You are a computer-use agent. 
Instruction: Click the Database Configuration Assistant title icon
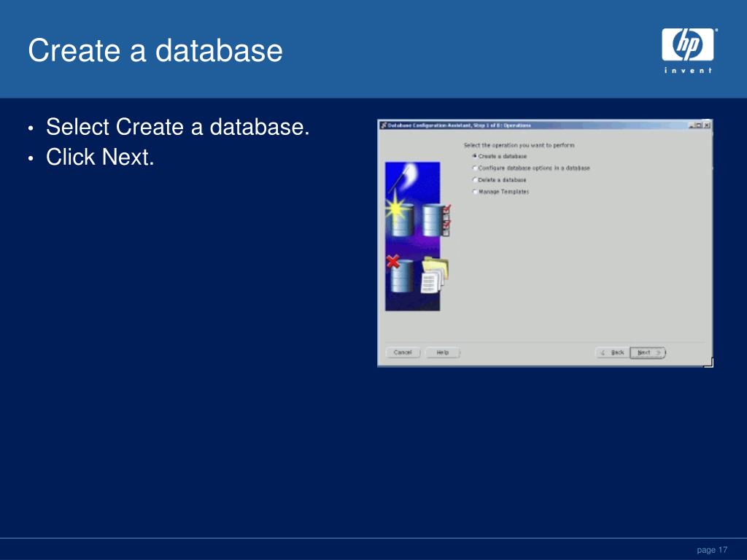click(383, 125)
